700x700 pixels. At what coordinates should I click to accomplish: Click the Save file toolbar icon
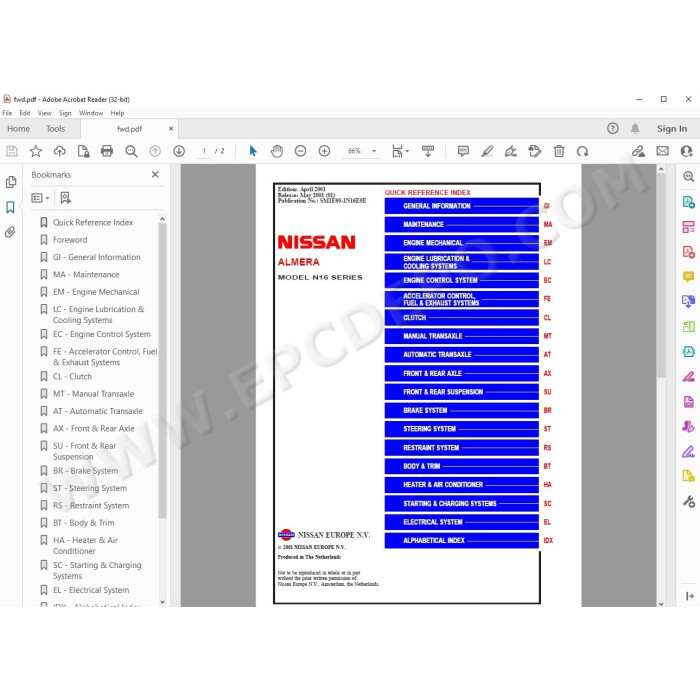[12, 151]
